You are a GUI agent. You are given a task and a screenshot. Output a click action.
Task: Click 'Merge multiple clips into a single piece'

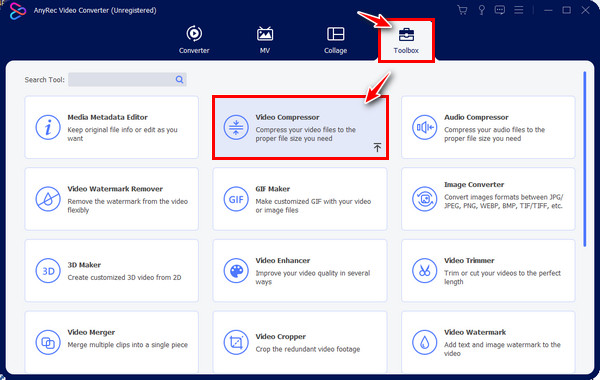point(127,345)
